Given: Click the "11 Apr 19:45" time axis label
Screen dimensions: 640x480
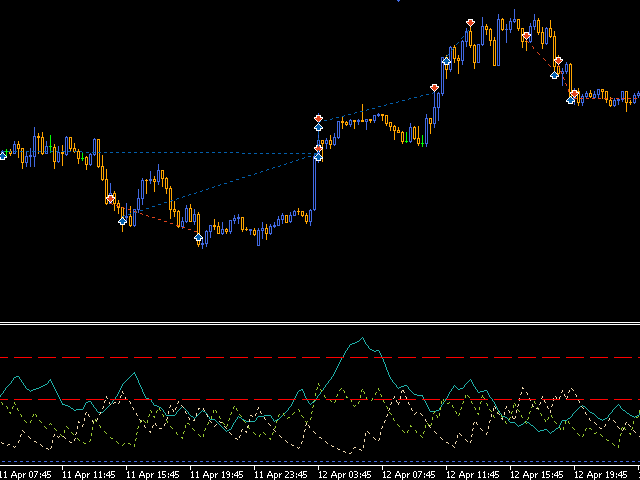Looking at the screenshot, I should point(217,475).
